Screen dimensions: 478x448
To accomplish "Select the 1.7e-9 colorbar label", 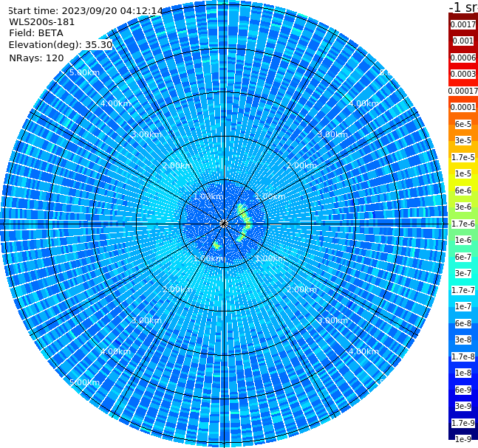I will pyautogui.click(x=463, y=423).
